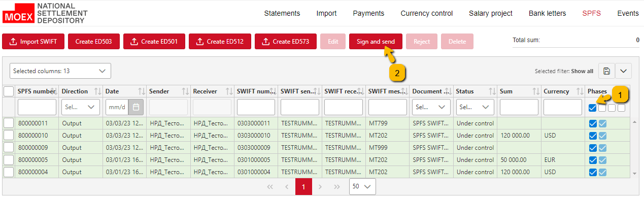644x197 pixels.
Task: Open the calendar picker in Date filter
Action: point(136,107)
